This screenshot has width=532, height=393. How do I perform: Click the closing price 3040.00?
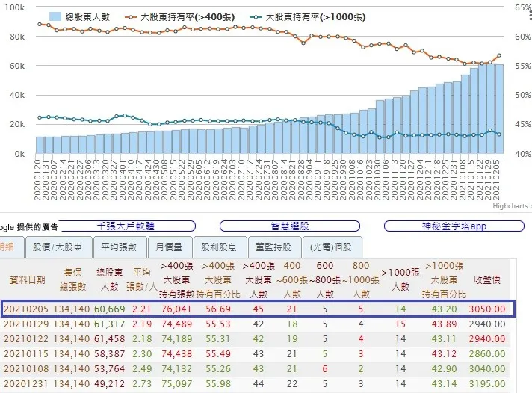coord(487,369)
